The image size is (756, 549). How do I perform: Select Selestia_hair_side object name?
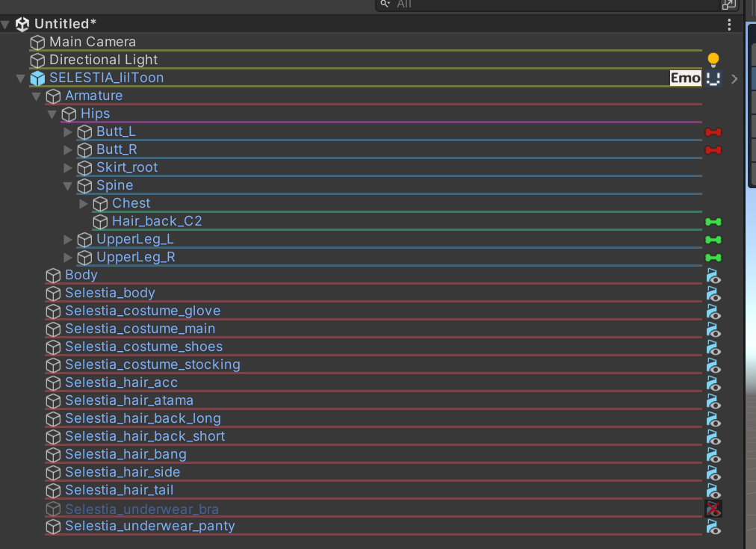point(123,472)
